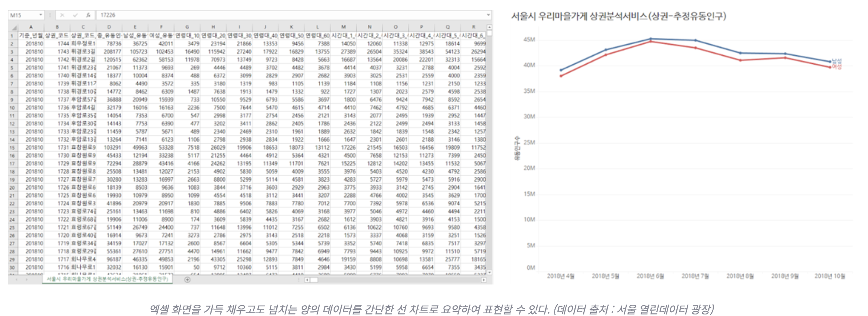
Task: Click cell containing 103291
Action: pyautogui.click(x=109, y=148)
